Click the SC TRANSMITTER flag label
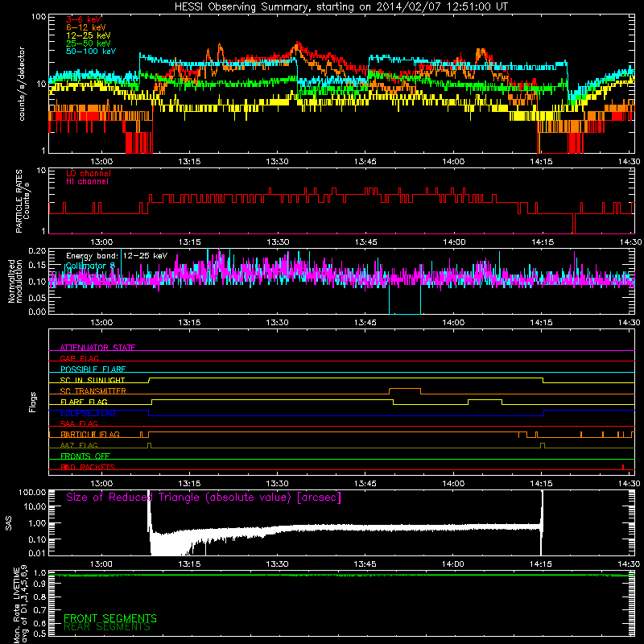 [93, 391]
